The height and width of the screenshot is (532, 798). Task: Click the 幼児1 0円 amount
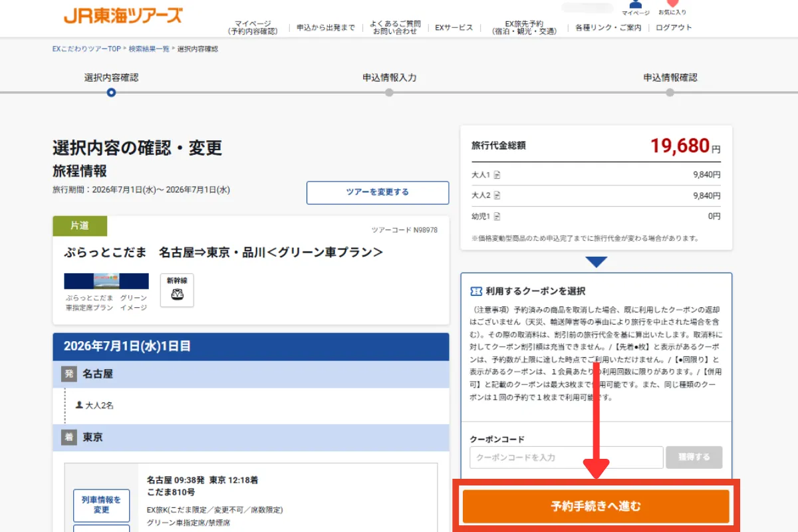coord(714,216)
